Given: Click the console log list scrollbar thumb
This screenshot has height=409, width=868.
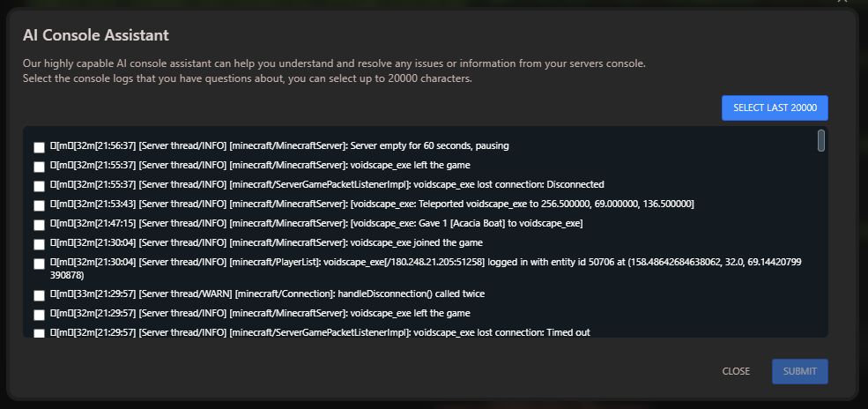Looking at the screenshot, I should click(821, 140).
